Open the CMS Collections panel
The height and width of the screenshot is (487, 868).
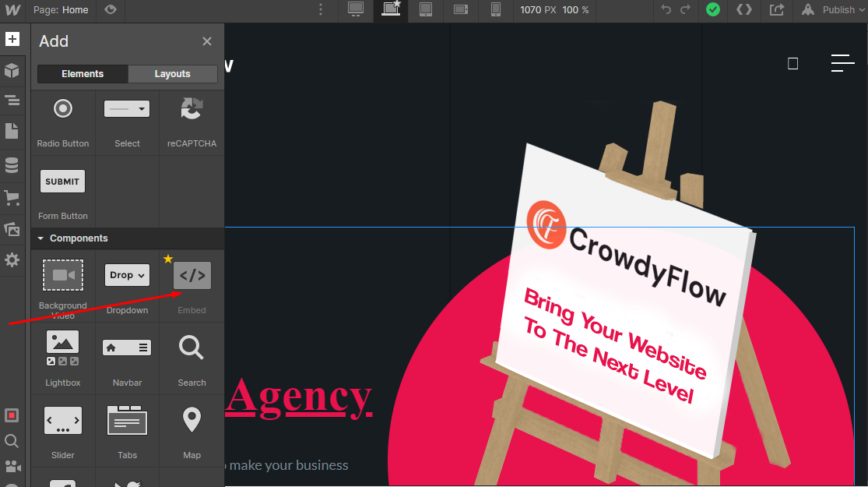(12, 165)
